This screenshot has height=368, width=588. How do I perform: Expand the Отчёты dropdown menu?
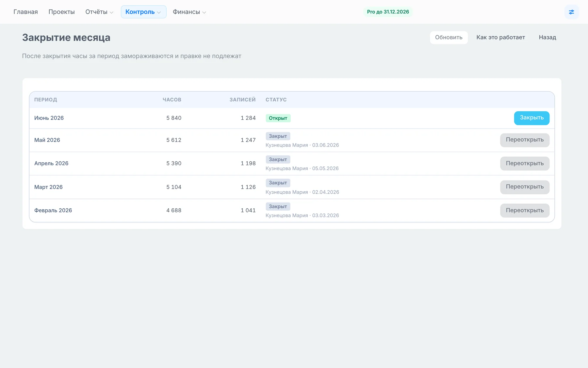pos(99,12)
